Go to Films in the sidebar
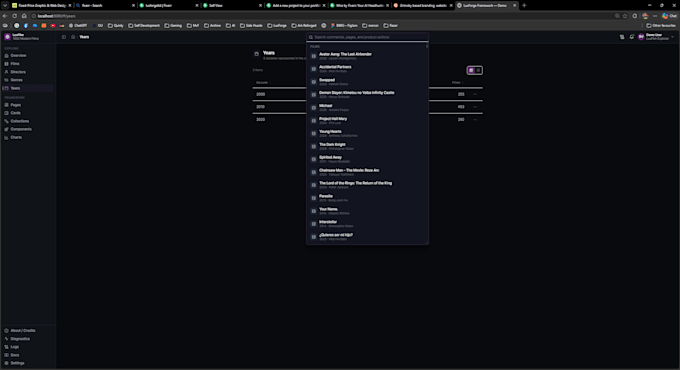This screenshot has width=680, height=370. point(28,64)
